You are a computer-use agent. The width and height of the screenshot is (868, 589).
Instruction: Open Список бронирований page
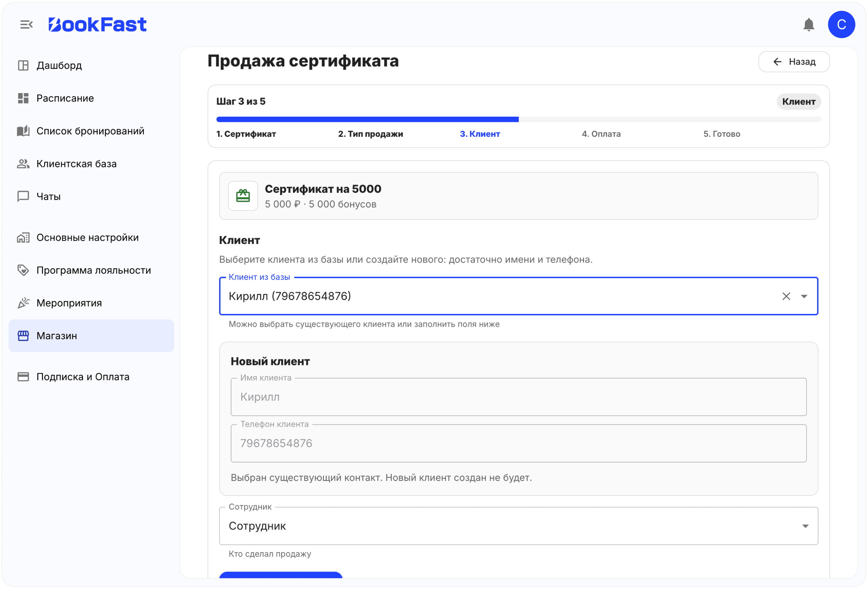point(91,131)
